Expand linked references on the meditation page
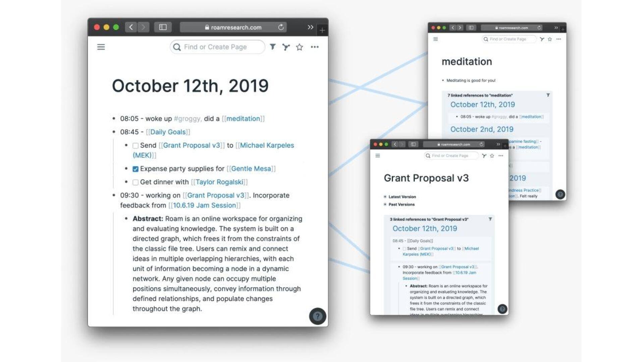The width and height of the screenshot is (644, 362). point(479,95)
